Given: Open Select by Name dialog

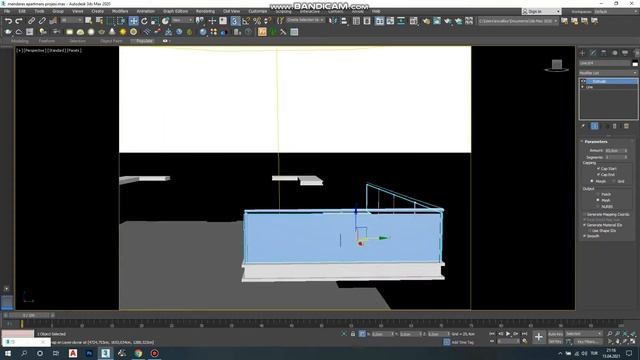Looking at the screenshot, I should [99, 20].
